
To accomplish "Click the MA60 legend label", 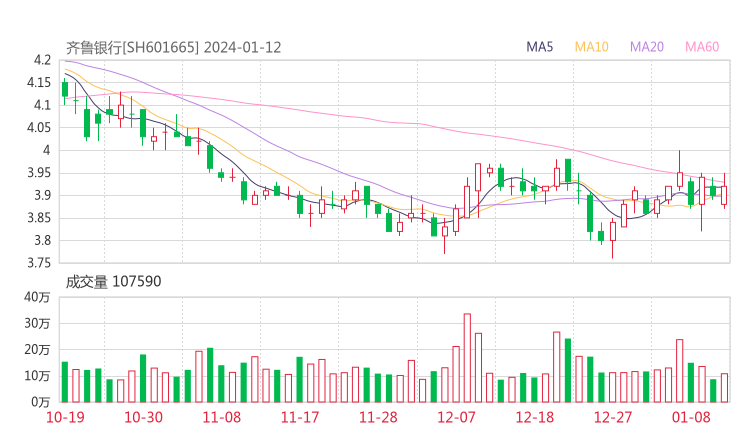I will point(702,47).
